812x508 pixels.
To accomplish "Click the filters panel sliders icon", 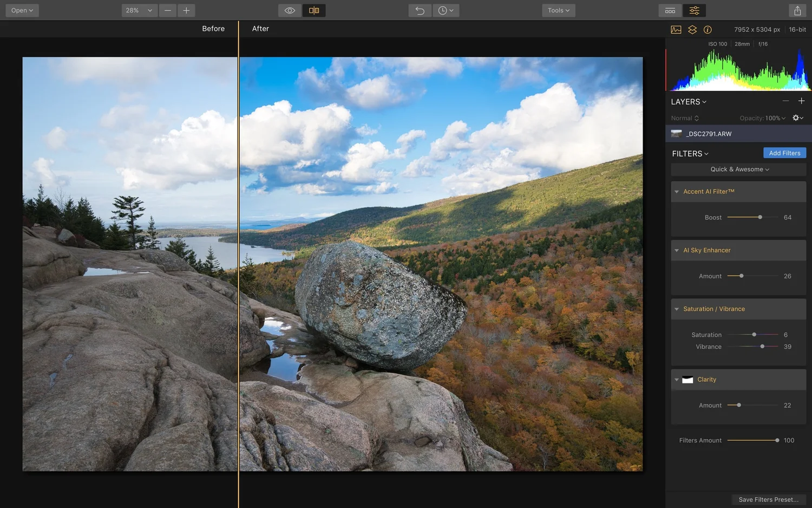I will [694, 10].
